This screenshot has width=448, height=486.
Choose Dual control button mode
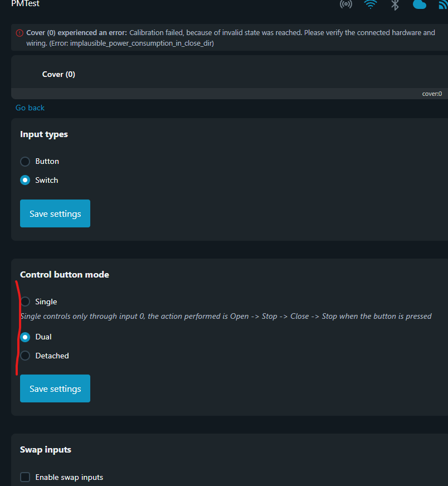click(x=25, y=337)
